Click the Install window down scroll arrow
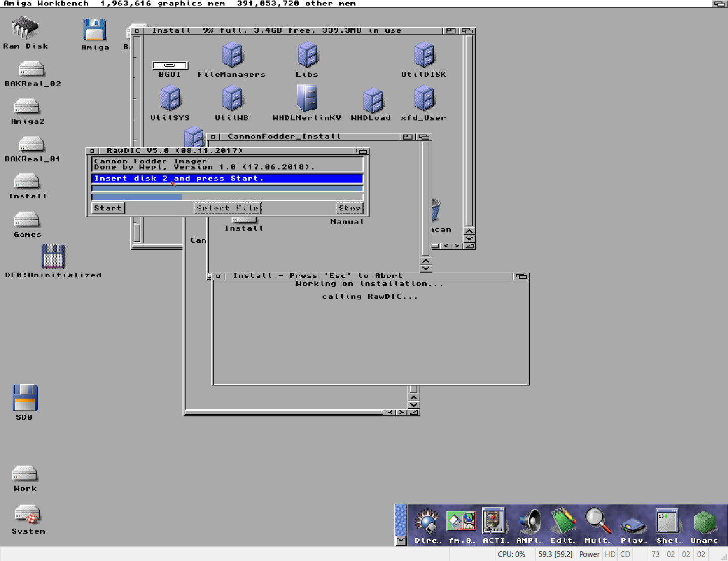 click(469, 238)
